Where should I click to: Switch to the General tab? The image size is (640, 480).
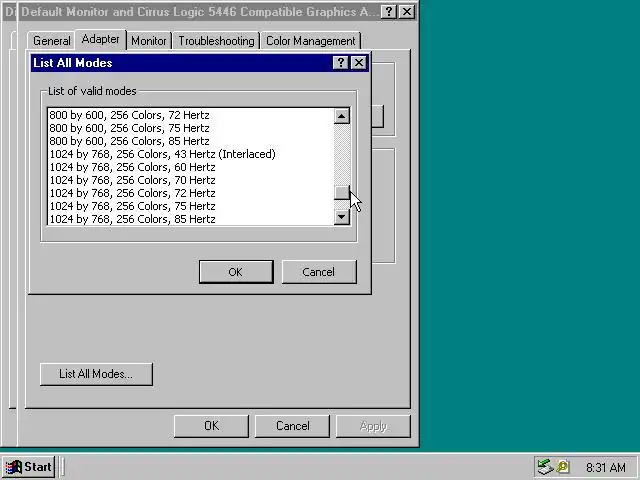(x=51, y=41)
